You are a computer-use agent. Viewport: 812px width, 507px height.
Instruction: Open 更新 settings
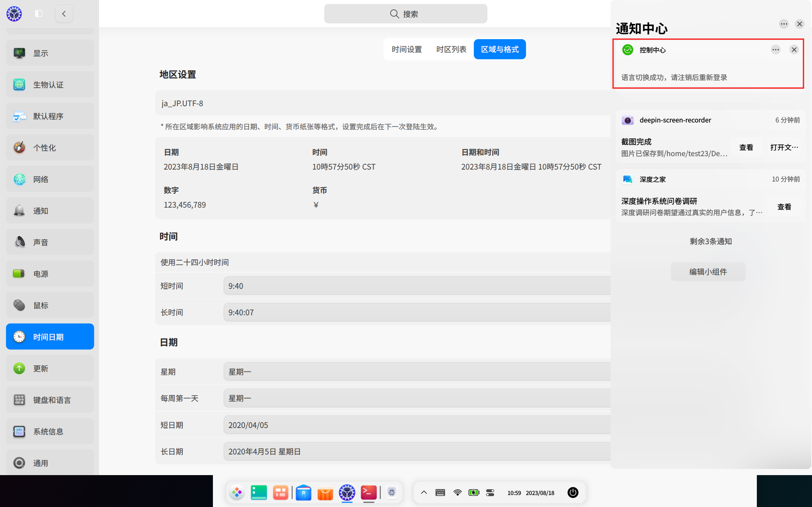(x=50, y=368)
